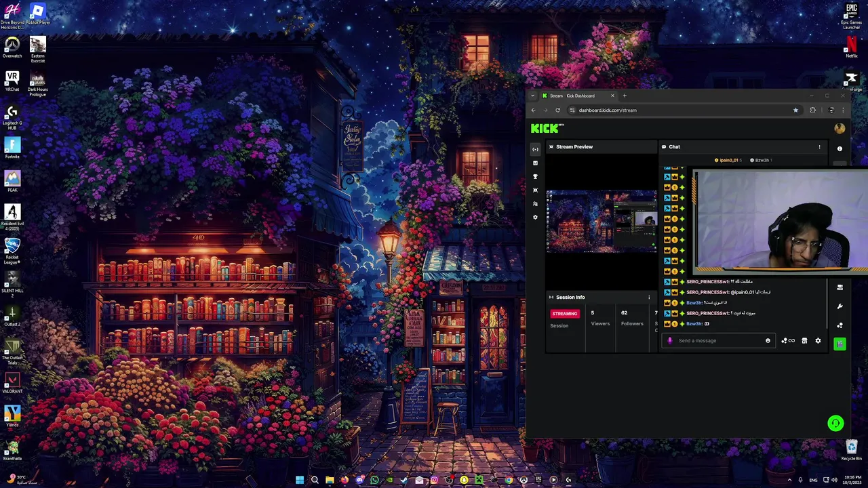Click the Viewers count 5
This screenshot has height=488, width=868.
593,313
